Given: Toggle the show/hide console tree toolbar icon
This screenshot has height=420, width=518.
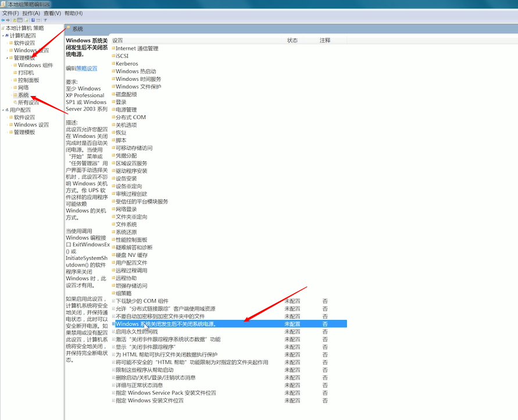Looking at the screenshot, I should (20, 20).
